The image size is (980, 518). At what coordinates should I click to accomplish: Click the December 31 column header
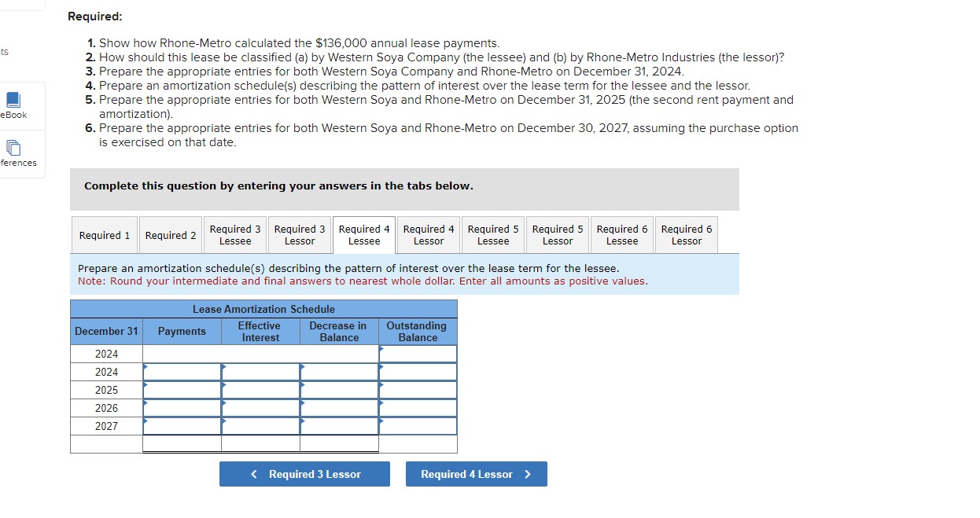106,331
